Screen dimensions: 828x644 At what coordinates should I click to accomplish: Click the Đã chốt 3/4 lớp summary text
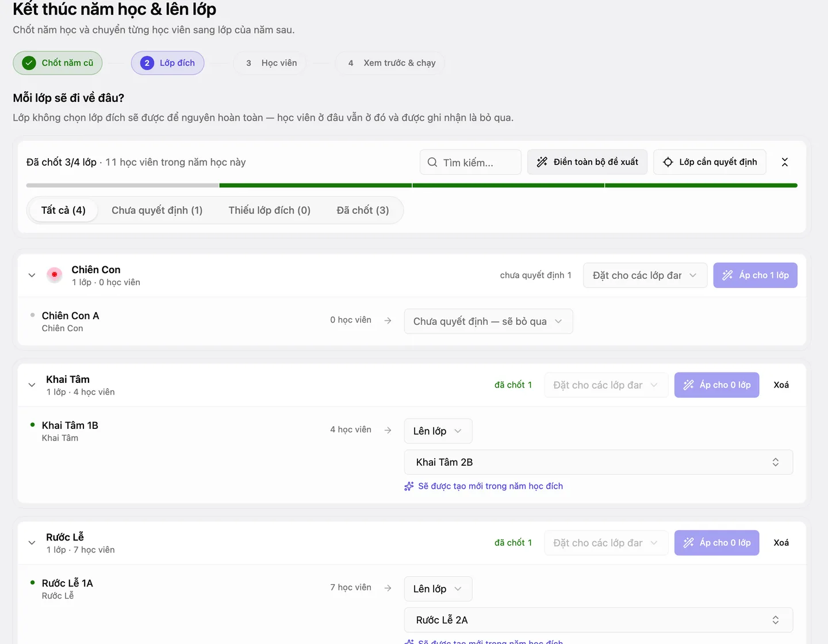point(62,162)
